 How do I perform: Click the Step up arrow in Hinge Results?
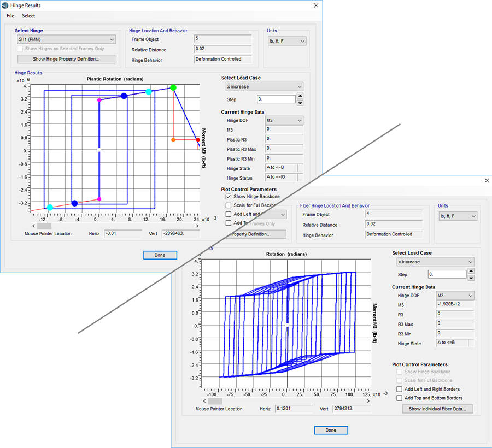pos(300,96)
